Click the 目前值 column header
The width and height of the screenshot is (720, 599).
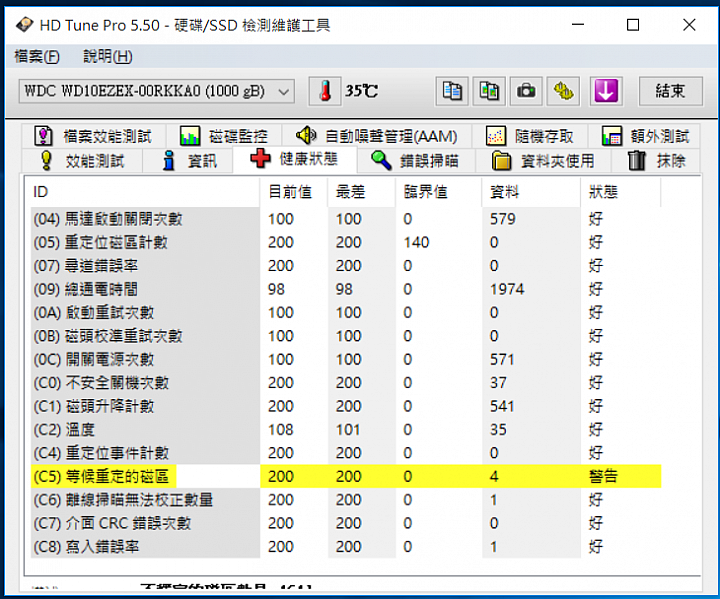click(x=294, y=192)
